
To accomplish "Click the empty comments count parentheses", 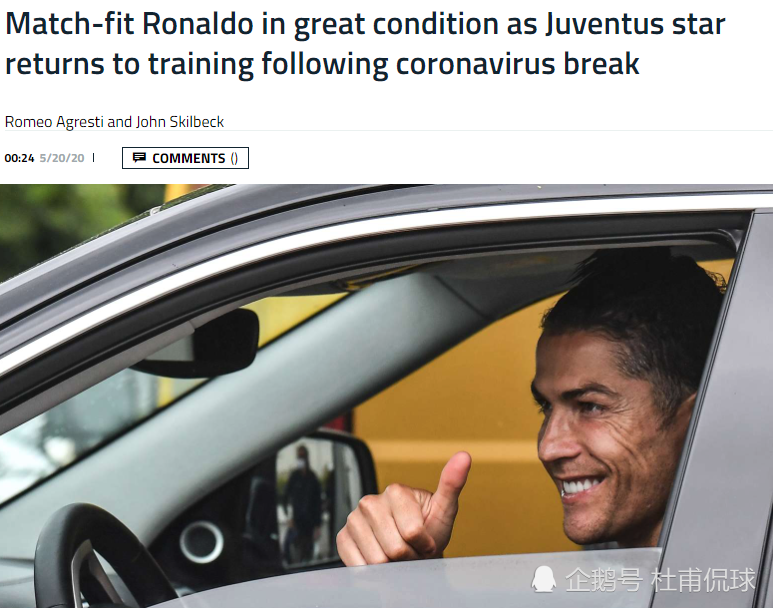I will 234,158.
